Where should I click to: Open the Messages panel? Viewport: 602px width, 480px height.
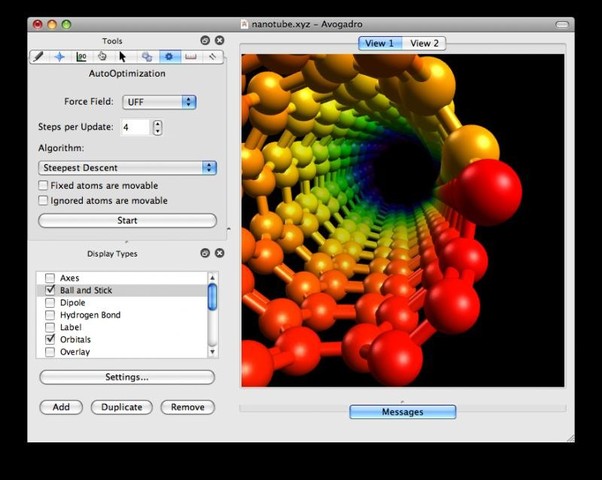tap(403, 412)
